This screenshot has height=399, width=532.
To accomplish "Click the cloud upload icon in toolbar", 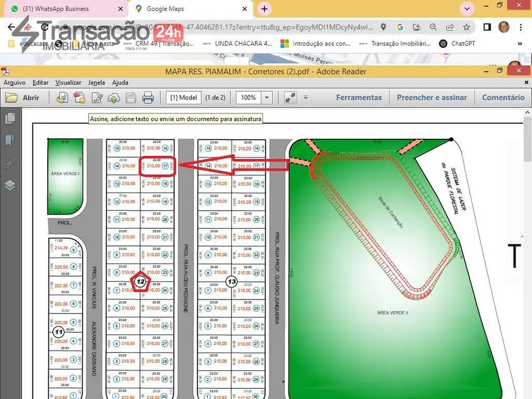I will click(x=114, y=98).
